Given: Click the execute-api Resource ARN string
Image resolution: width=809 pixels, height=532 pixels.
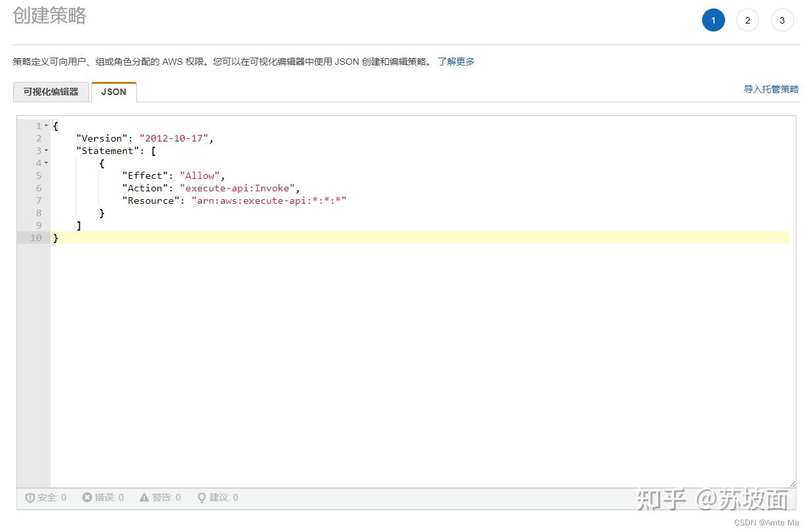Looking at the screenshot, I should [269, 200].
